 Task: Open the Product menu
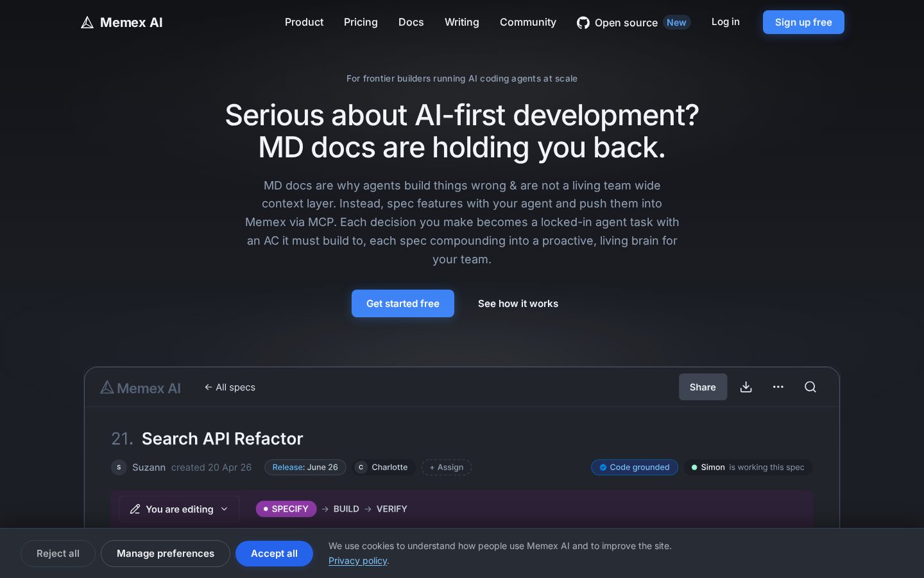point(304,22)
